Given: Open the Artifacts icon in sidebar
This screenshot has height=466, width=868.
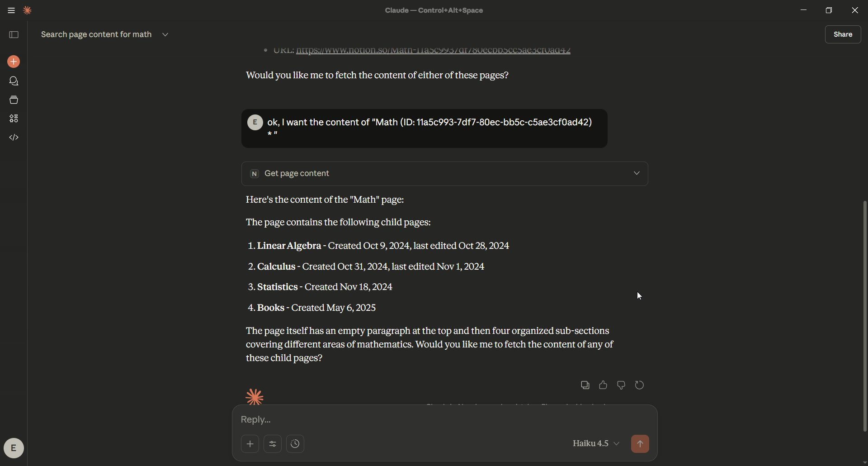Looking at the screenshot, I should coord(14,119).
